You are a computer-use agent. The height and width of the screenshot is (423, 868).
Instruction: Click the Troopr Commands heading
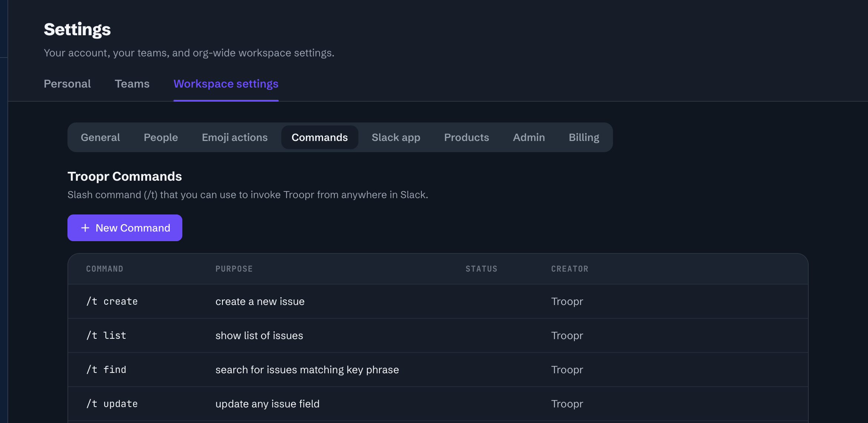coord(125,176)
